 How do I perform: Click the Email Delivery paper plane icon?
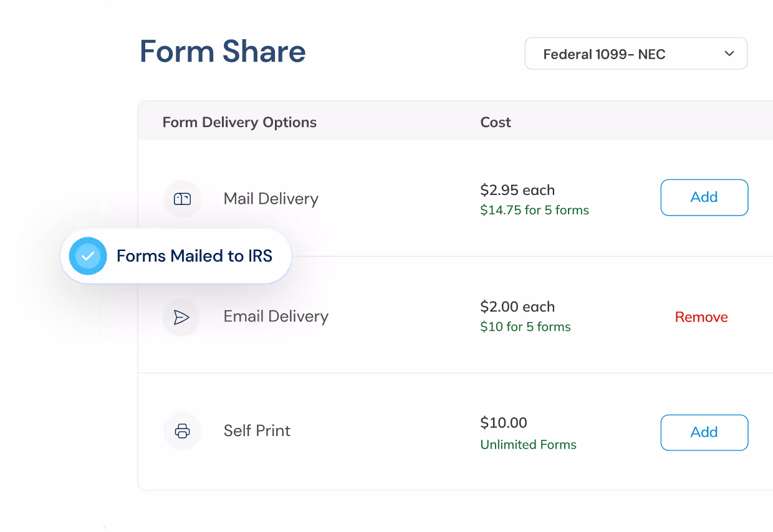[182, 316]
